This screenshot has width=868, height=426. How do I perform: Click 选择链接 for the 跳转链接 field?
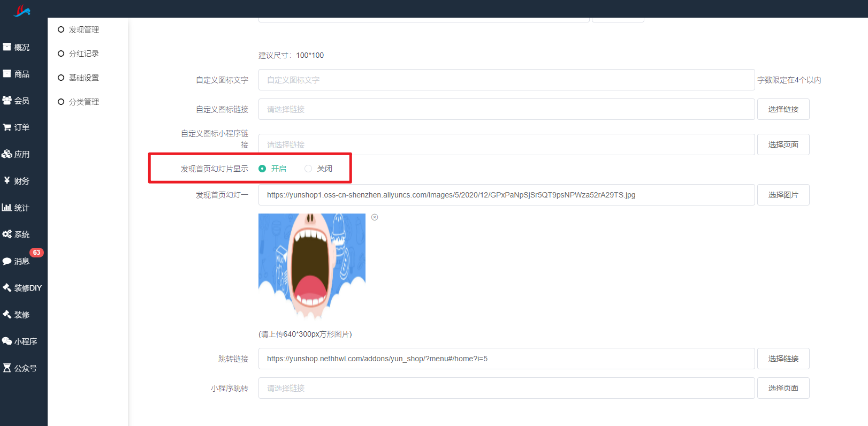783,359
